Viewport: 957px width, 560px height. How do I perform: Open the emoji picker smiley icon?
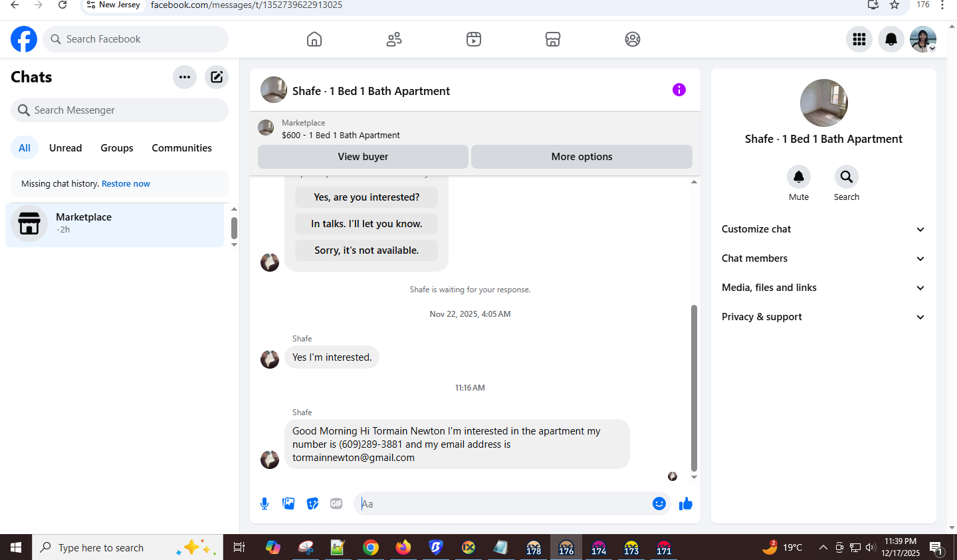pyautogui.click(x=659, y=504)
